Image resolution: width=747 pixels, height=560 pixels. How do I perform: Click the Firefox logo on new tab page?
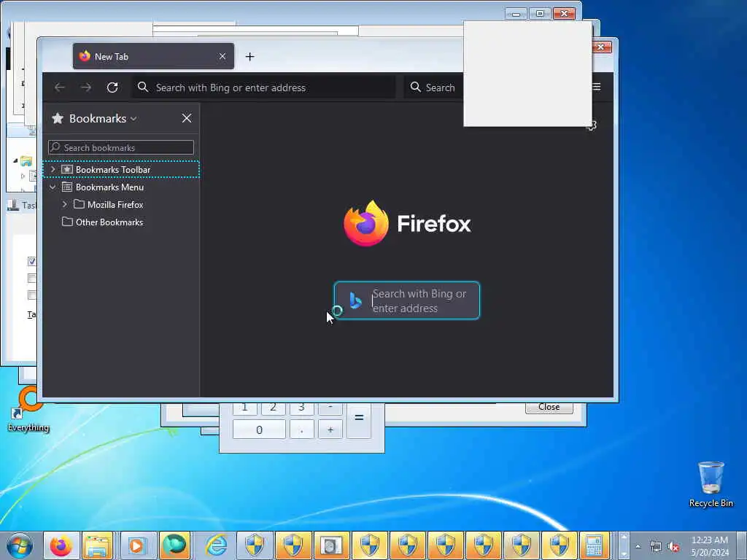[x=366, y=223]
